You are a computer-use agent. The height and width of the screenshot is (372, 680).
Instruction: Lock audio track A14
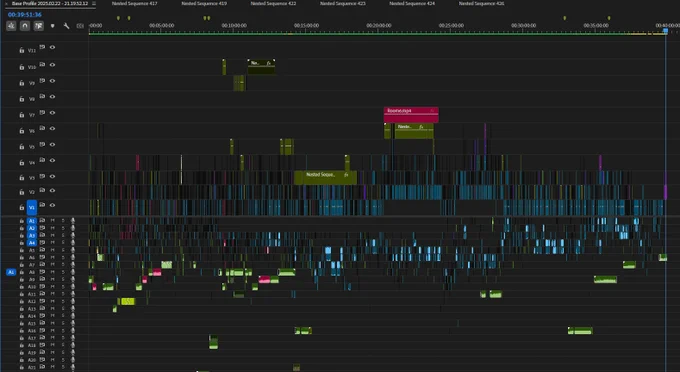pos(21,316)
